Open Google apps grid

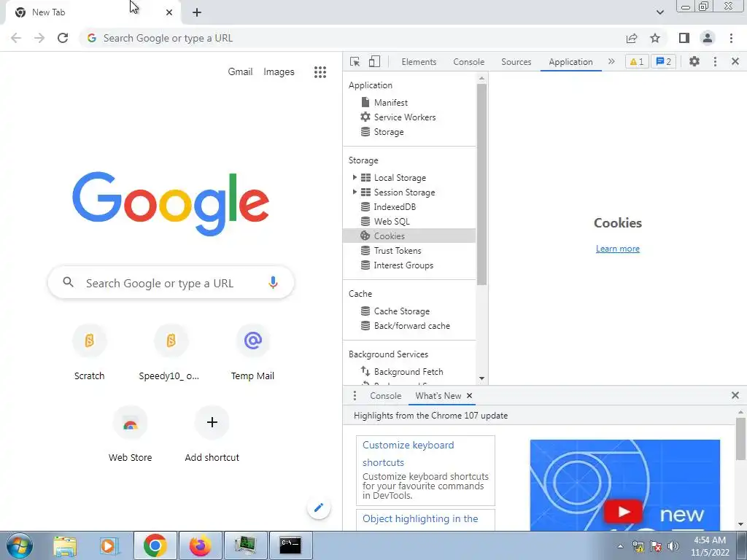click(x=320, y=72)
